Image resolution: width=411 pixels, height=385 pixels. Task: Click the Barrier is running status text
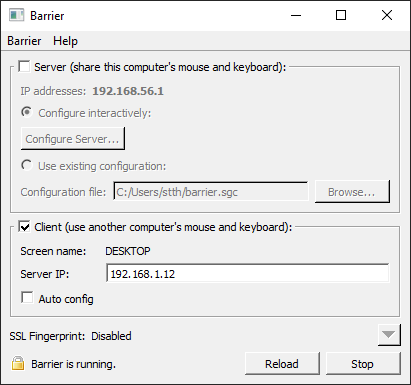(x=73, y=364)
